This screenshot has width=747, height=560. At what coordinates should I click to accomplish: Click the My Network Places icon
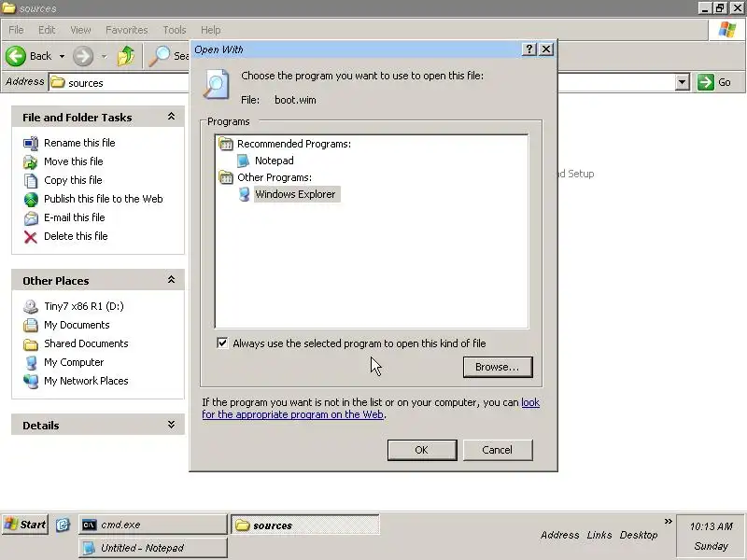click(x=31, y=381)
